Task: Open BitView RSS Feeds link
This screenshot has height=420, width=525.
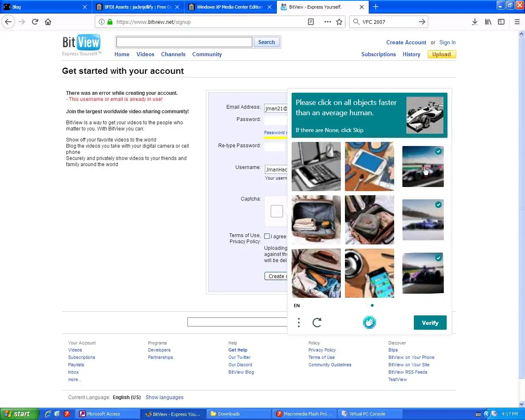Action: click(x=408, y=372)
